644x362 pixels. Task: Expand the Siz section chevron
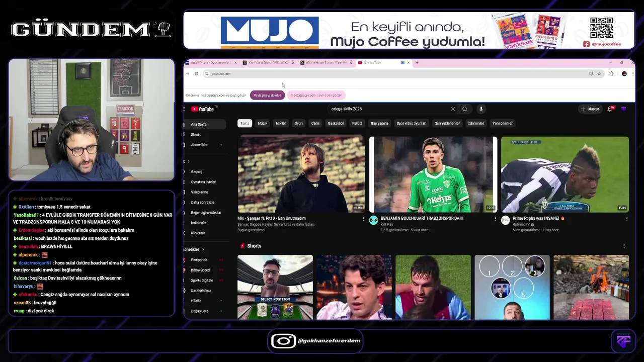188,161
